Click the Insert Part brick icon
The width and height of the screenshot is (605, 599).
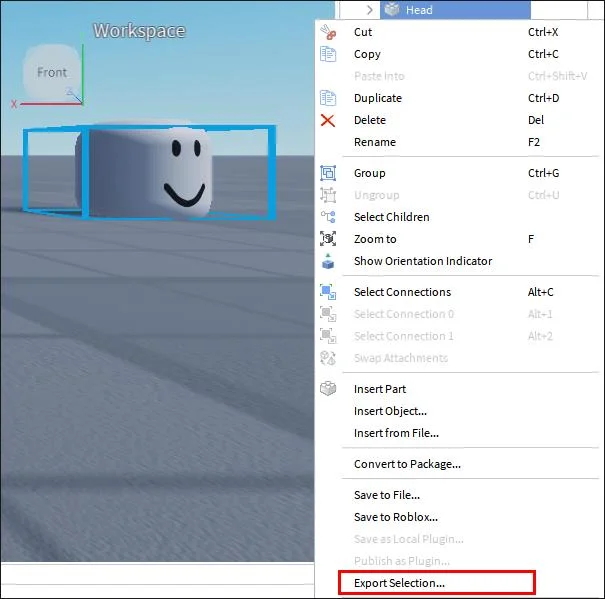click(328, 389)
